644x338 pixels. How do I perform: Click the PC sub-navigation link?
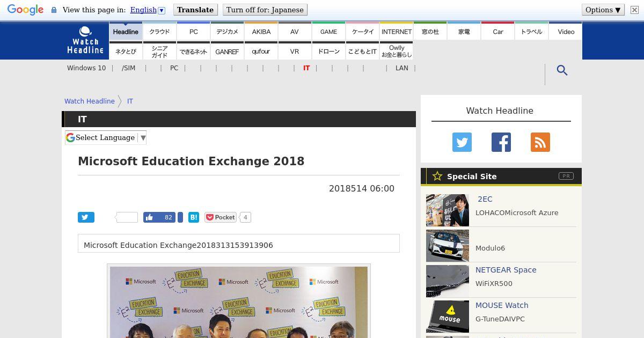[174, 68]
